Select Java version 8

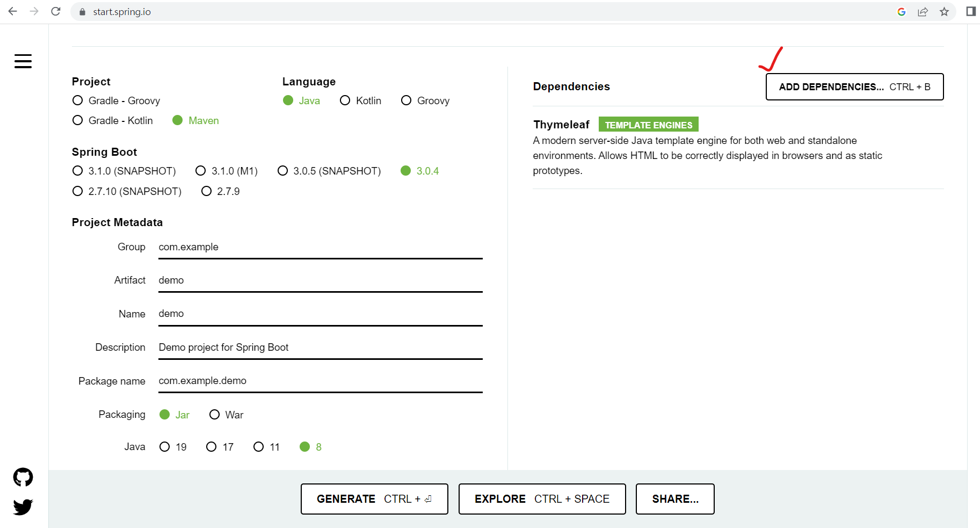click(311, 447)
